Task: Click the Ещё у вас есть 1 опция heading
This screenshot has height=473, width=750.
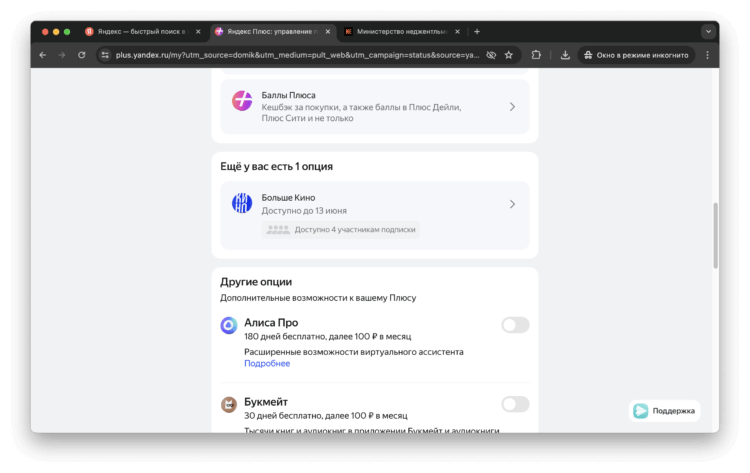Action: tap(276, 166)
